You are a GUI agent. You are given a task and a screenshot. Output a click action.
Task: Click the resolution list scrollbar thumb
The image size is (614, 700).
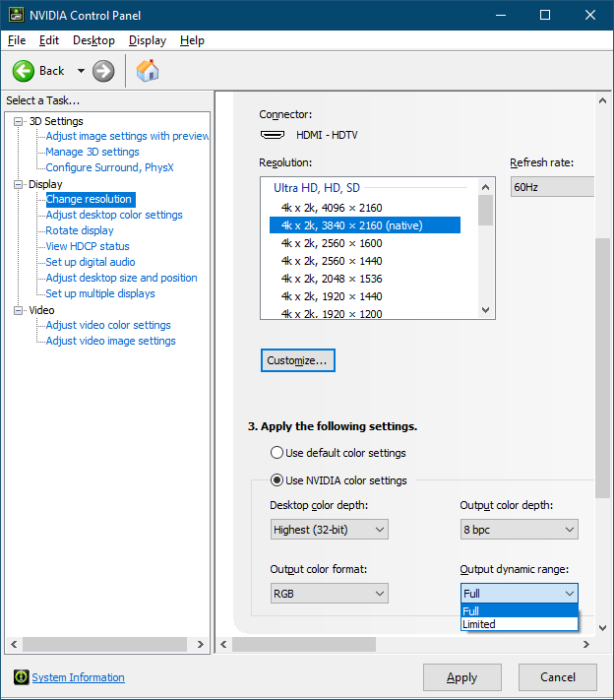tap(486, 211)
